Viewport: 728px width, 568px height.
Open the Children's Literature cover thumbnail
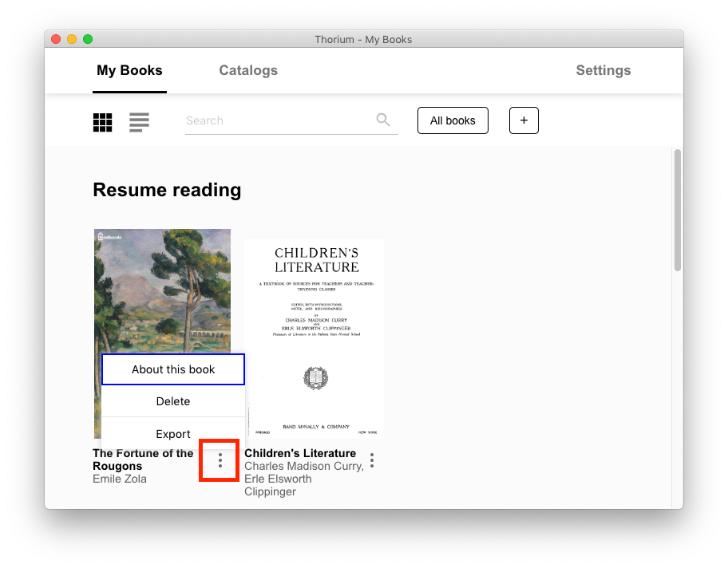(314, 339)
